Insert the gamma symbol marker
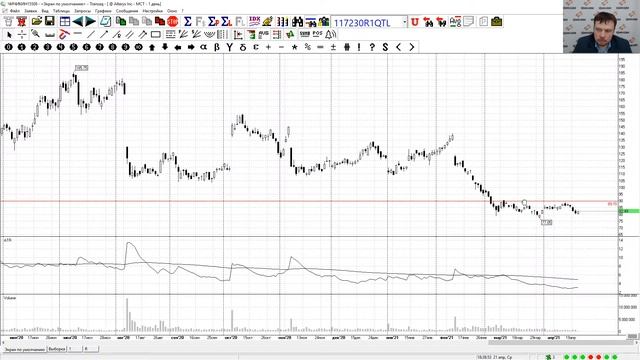Viewport: 640px width, 360px height. tap(230, 47)
